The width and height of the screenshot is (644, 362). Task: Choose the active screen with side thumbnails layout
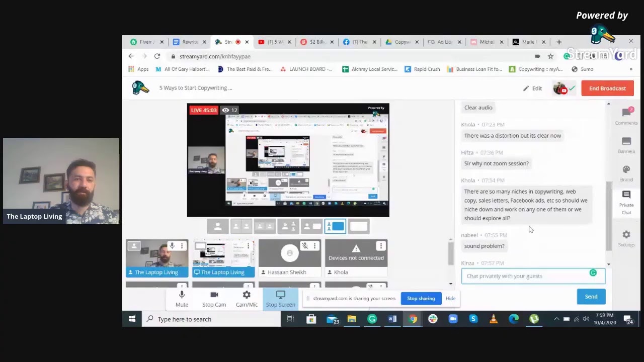point(336,227)
